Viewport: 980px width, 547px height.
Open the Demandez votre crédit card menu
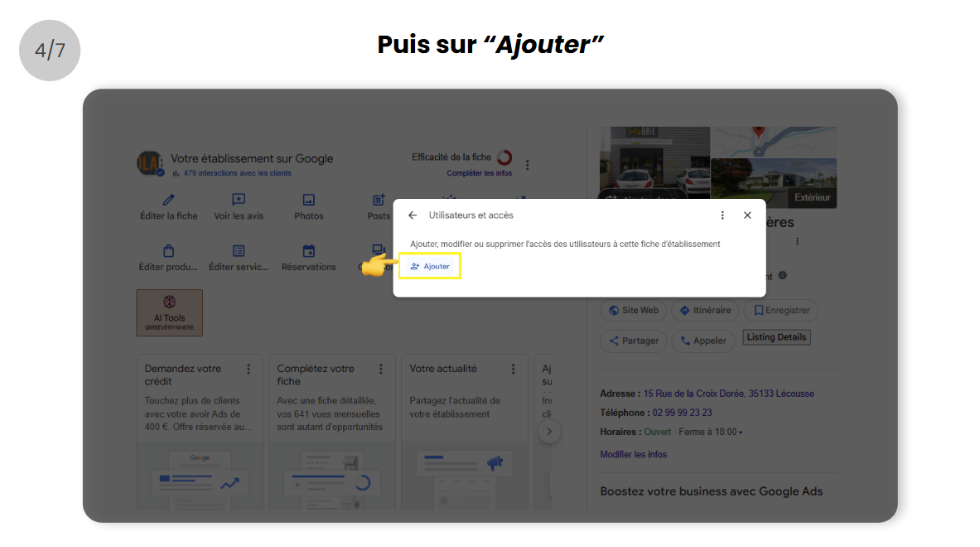click(x=249, y=369)
